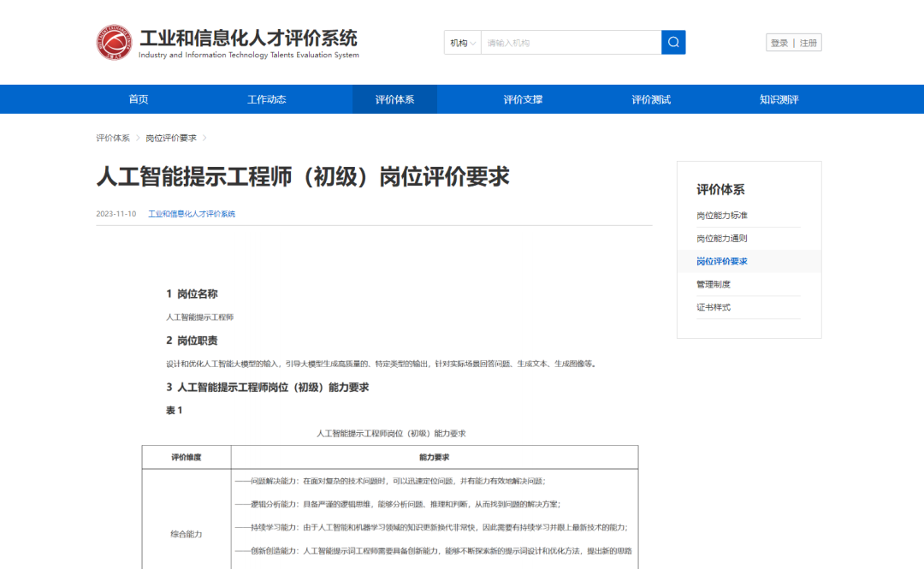Click the 岗位评价要求 breadcrumb link
This screenshot has width=924, height=569.
pyautogui.click(x=171, y=138)
